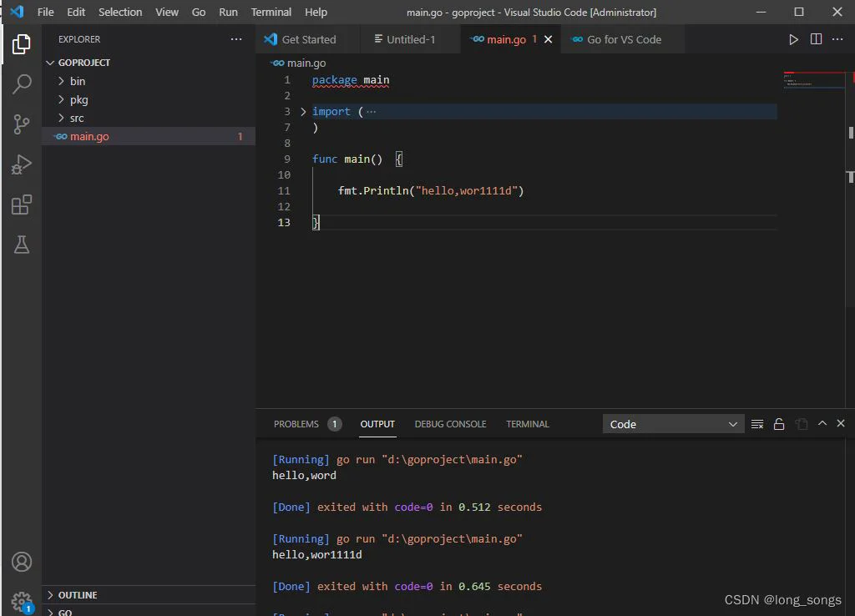This screenshot has width=855, height=616.
Task: Click the editor minimap overview
Action: pyautogui.click(x=813, y=79)
